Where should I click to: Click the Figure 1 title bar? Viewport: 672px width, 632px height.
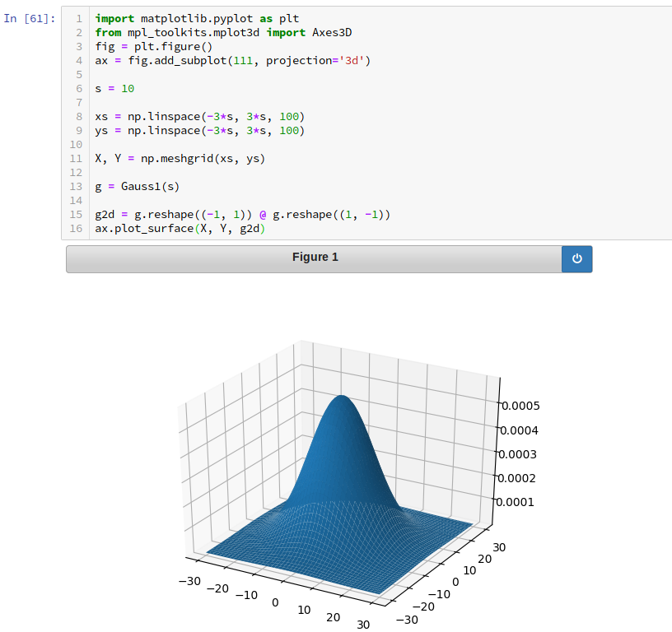coord(314,258)
